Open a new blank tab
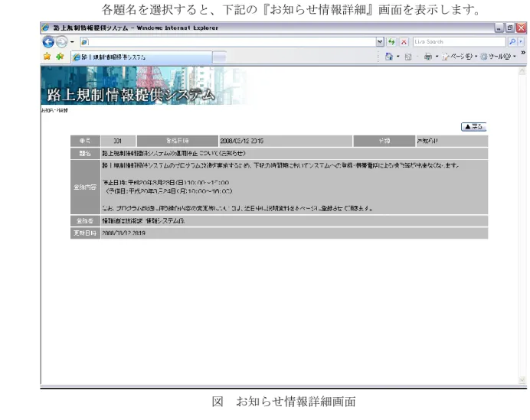Screen dimensions: 530x420 [219, 57]
